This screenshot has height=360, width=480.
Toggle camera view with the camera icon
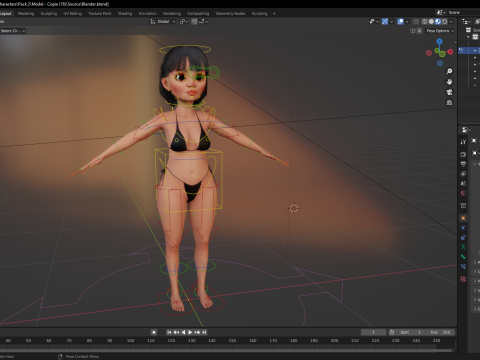point(449,92)
